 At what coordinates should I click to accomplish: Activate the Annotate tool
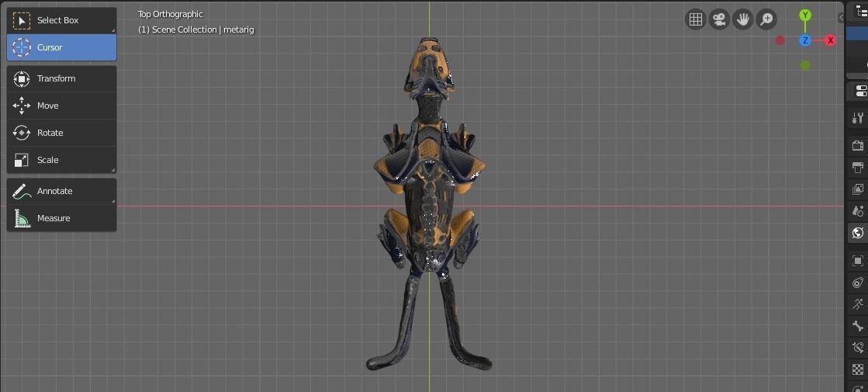(61, 191)
